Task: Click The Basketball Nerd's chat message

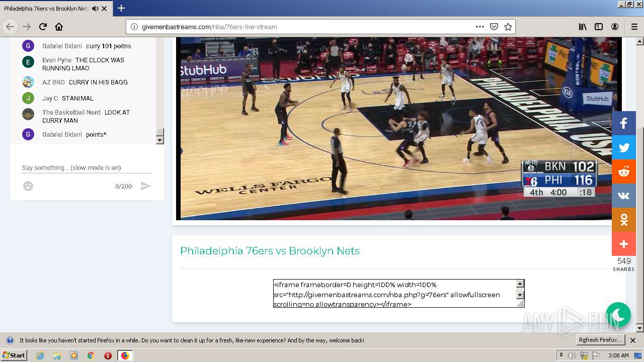Action: point(86,116)
